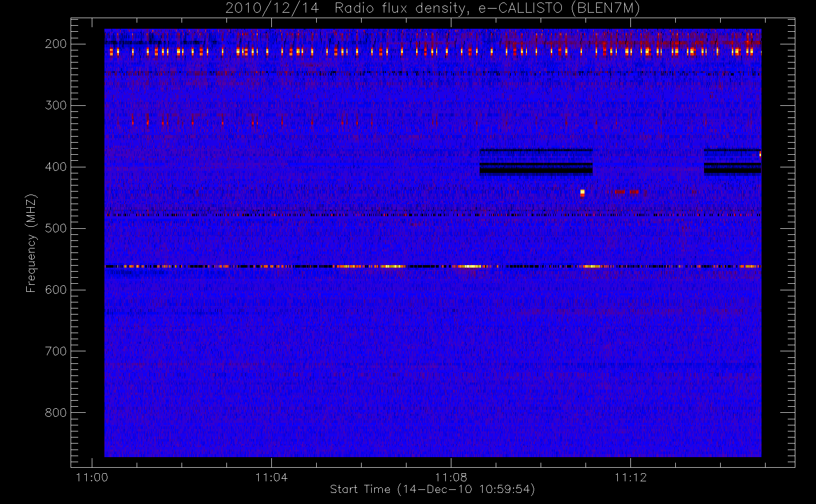Select the 600 frequency axis label
This screenshot has width=816, height=504.
pyautogui.click(x=55, y=290)
